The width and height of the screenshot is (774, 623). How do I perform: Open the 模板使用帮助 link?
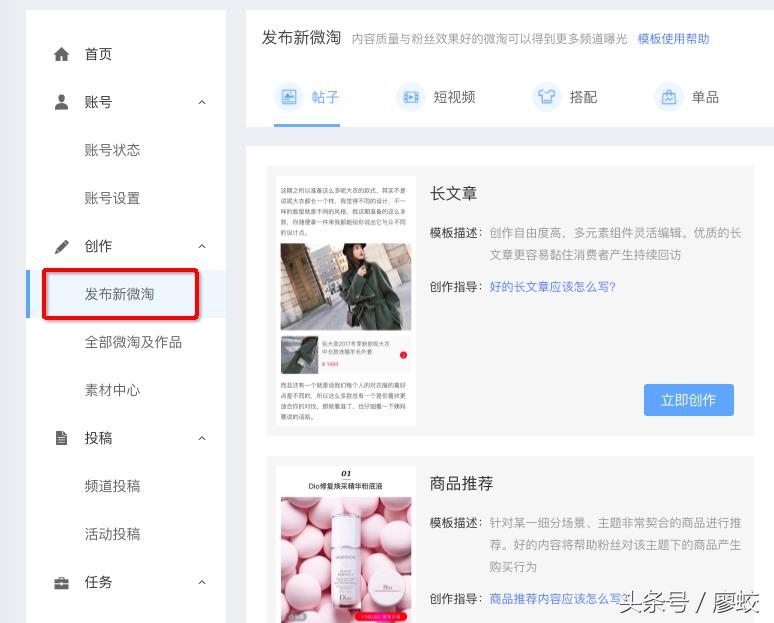673,39
